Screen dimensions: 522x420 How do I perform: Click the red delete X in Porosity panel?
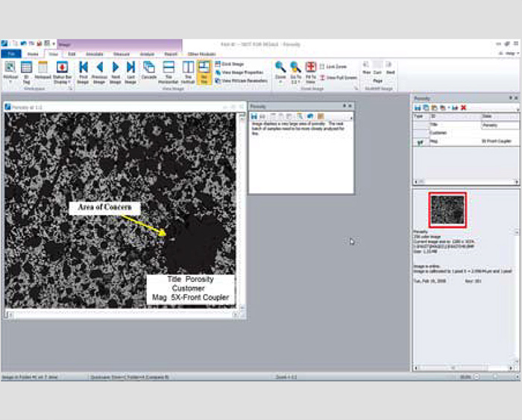(464, 107)
